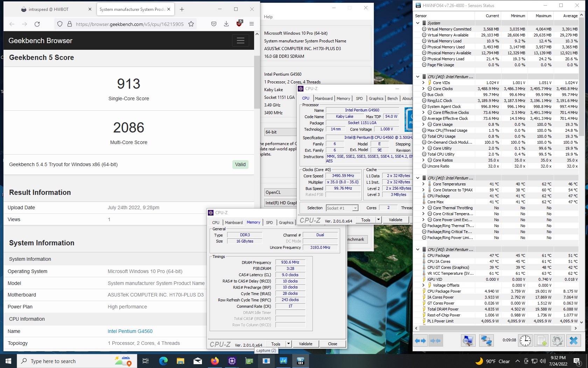
Task: Click the Valid badge on Geekbench result
Action: click(x=240, y=164)
